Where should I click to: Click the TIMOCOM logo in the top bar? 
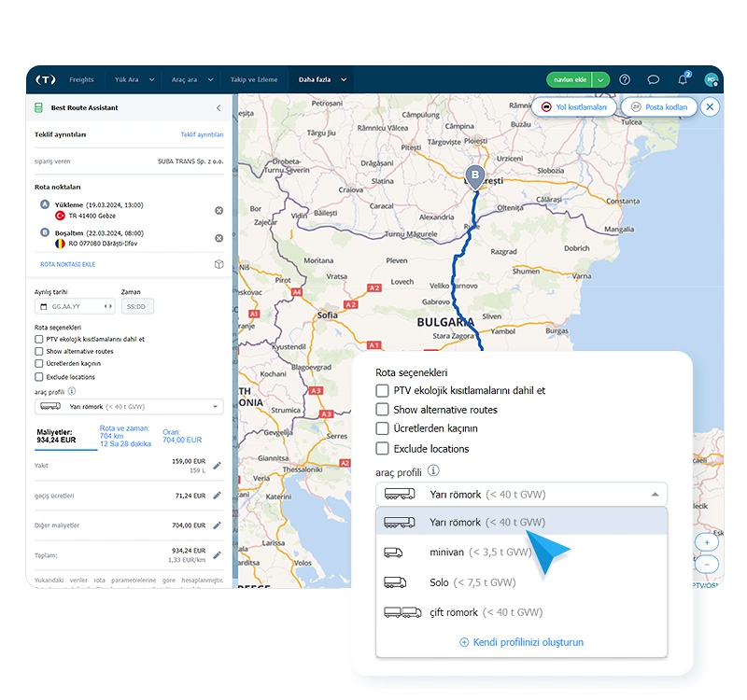[x=46, y=79]
